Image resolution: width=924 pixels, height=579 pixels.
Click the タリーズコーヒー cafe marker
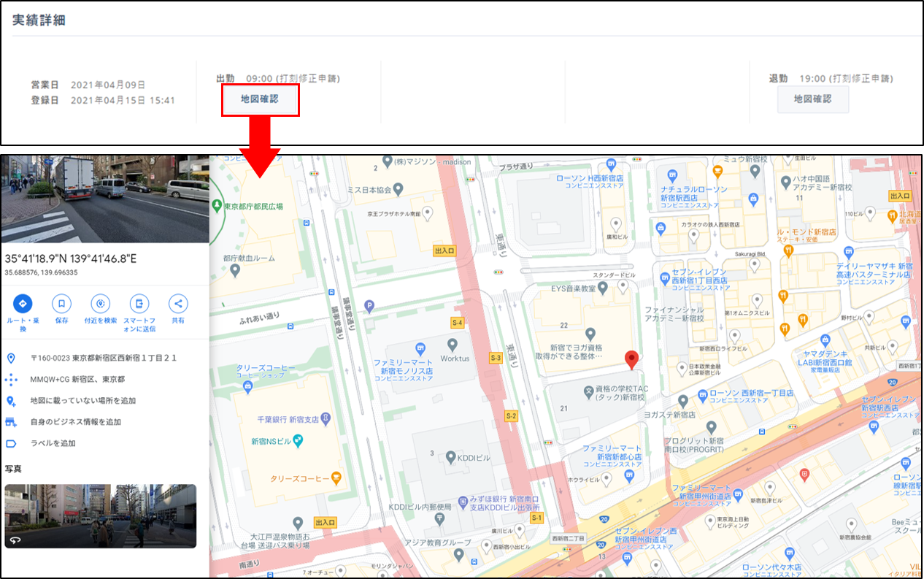point(336,478)
